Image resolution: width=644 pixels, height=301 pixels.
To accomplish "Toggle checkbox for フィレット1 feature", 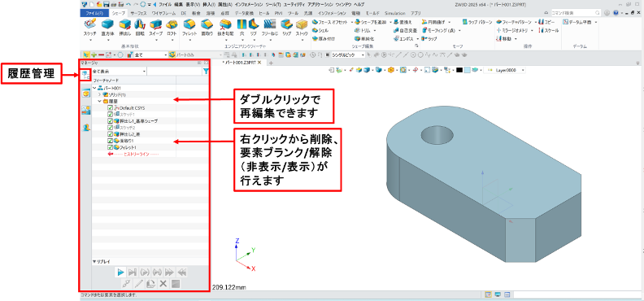I will coord(110,147).
